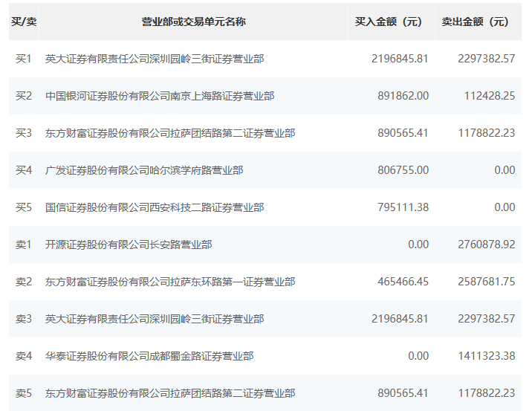Click sell amount 1178822.23 in 买3 row
The height and width of the screenshot is (411, 532).
tap(487, 133)
